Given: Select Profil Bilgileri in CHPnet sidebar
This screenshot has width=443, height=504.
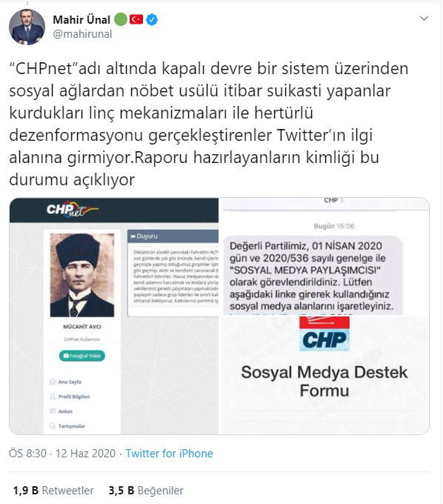Looking at the screenshot, I should coord(70,397).
